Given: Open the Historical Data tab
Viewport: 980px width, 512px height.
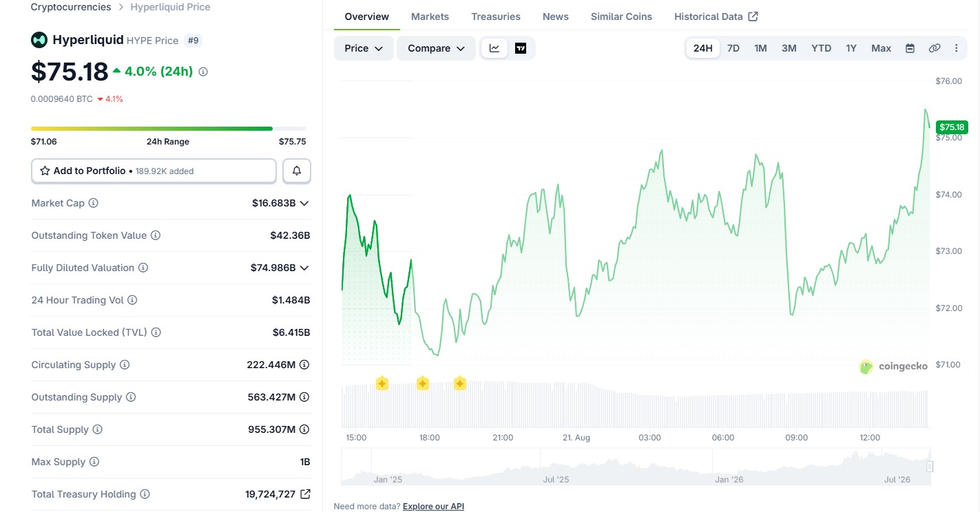Looking at the screenshot, I should click(716, 17).
